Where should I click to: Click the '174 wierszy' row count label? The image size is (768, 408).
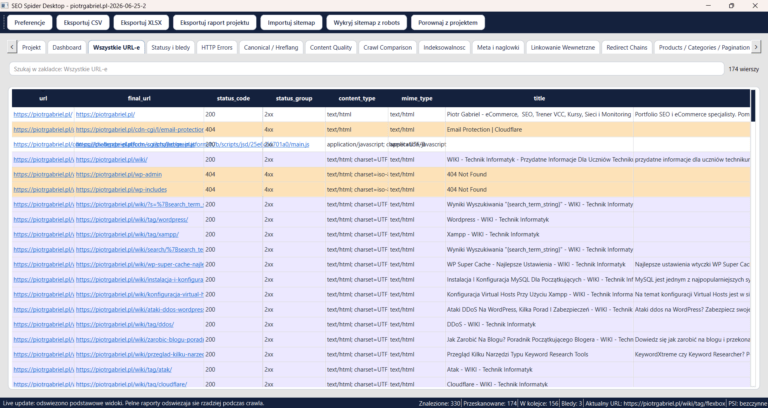pyautogui.click(x=744, y=69)
